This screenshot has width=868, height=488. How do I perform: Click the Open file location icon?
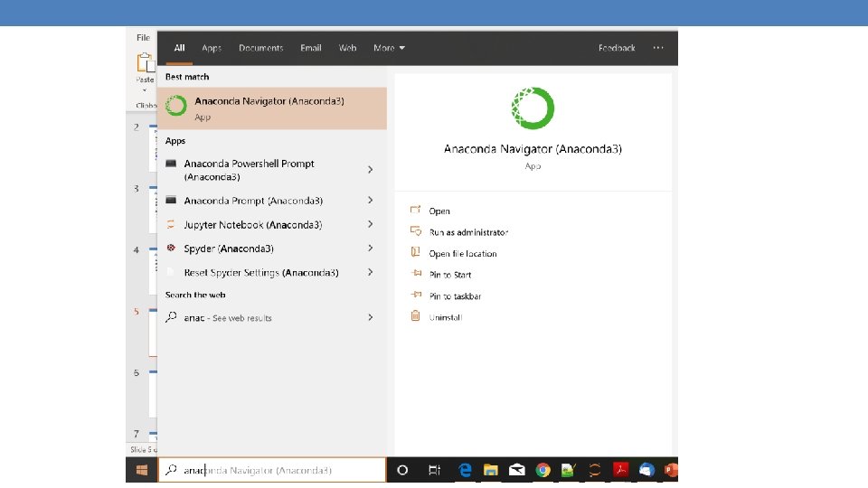(415, 252)
